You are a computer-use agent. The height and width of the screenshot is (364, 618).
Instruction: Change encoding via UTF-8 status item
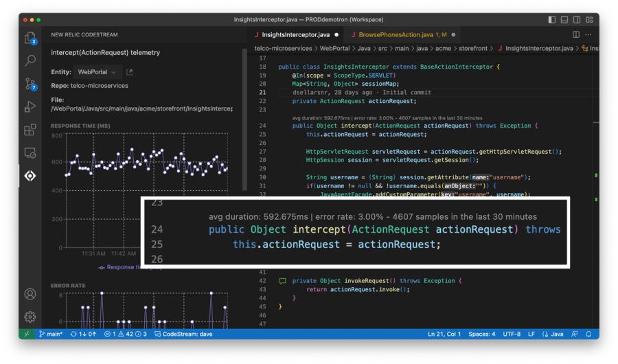pyautogui.click(x=512, y=334)
